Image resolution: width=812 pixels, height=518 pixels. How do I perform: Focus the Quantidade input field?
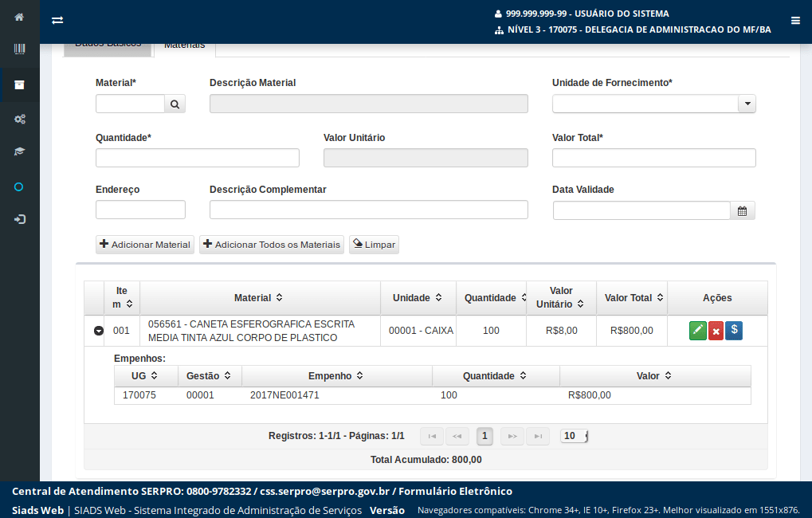click(198, 158)
